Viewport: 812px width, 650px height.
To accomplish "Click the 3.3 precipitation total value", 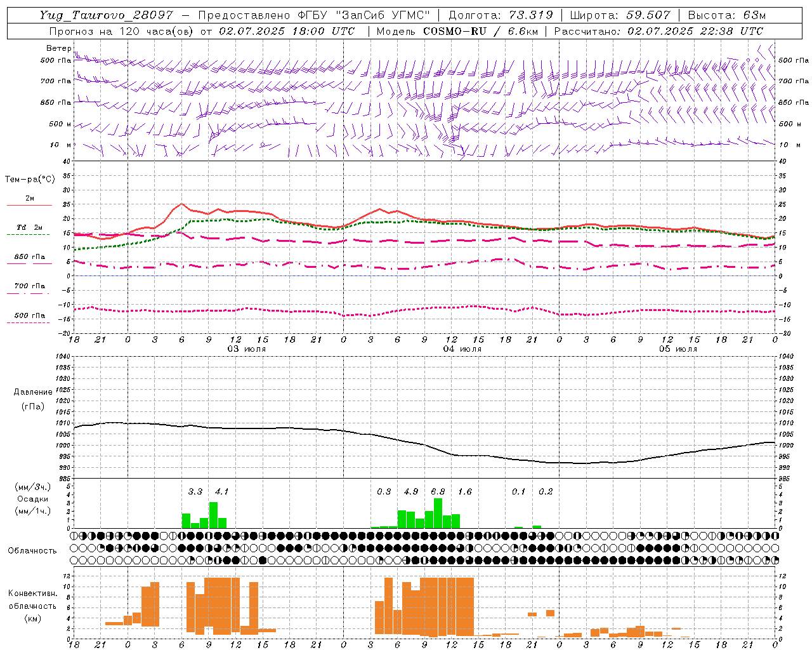I will (x=195, y=492).
